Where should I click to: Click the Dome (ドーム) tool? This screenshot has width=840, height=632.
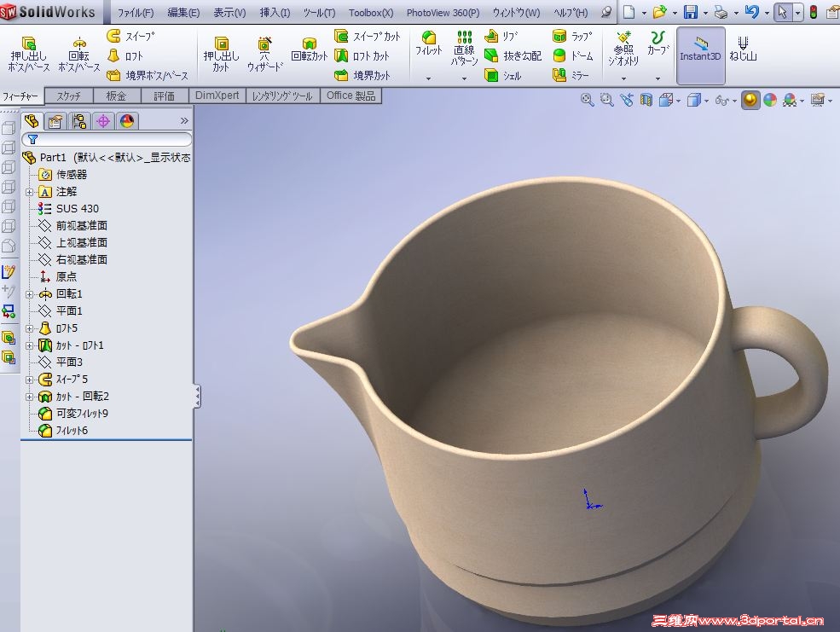pos(573,55)
